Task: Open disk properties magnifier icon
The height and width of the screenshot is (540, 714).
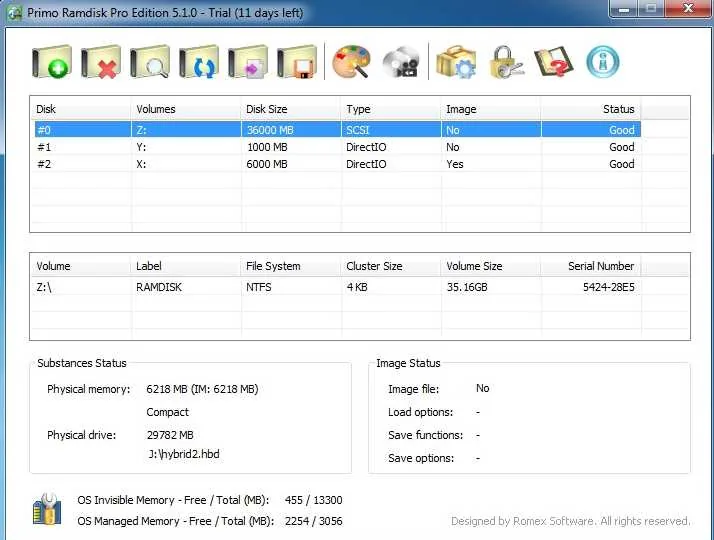Action: tap(150, 61)
